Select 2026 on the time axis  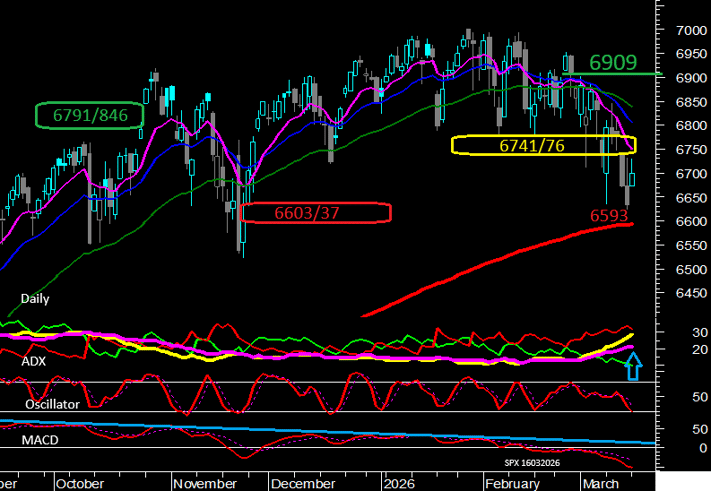click(399, 481)
